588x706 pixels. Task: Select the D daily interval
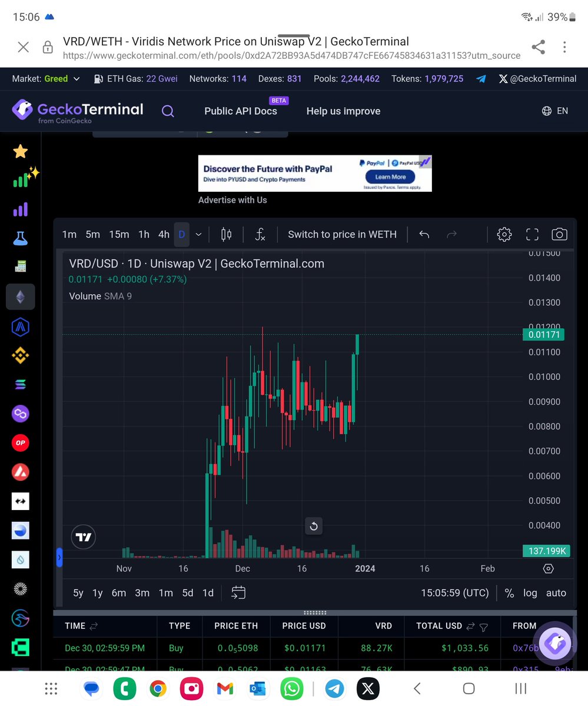(182, 234)
